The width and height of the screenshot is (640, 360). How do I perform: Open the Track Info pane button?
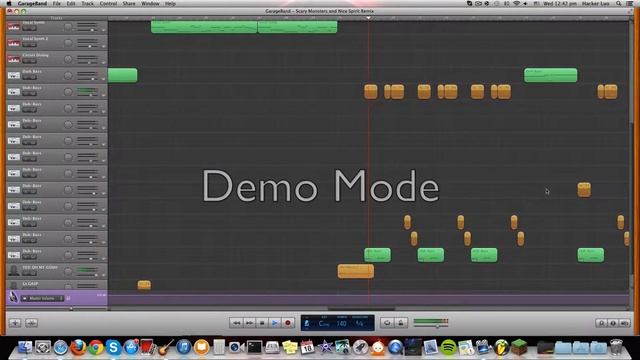(x=613, y=323)
